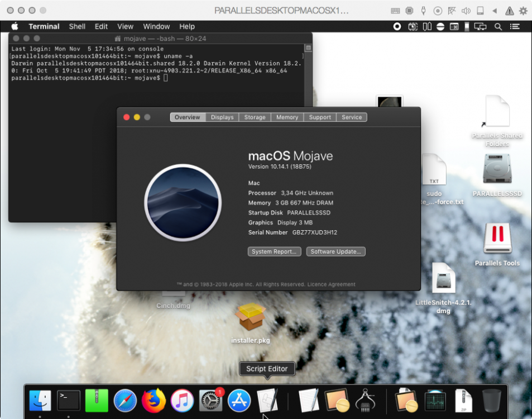Click the Terminal scroll-marker icon at top right
This screenshot has height=419, width=532.
[x=308, y=48]
